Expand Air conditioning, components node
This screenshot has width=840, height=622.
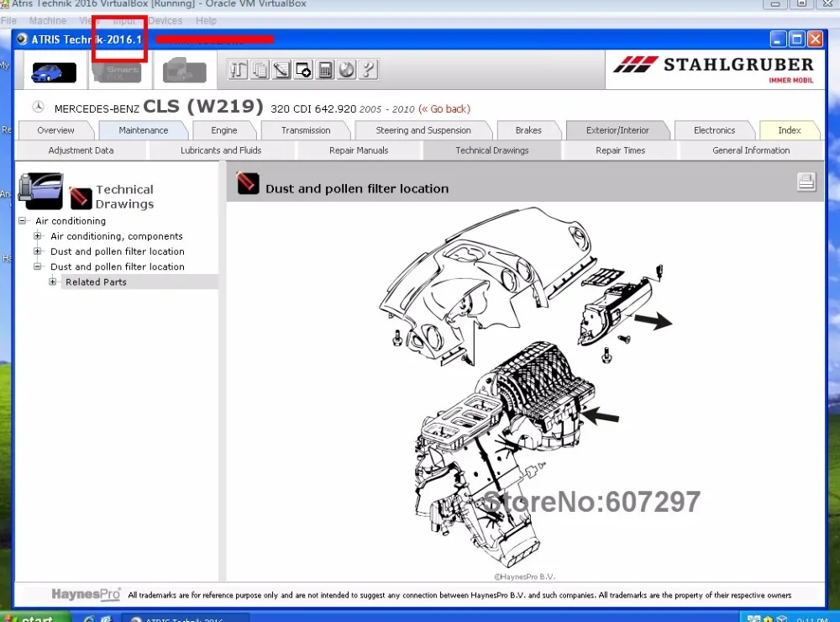(38, 236)
